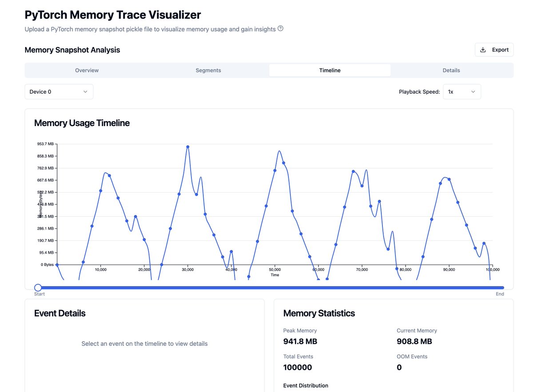Click the timeline slider handle at Start
Viewport: 533px width, 392px height.
point(38,288)
